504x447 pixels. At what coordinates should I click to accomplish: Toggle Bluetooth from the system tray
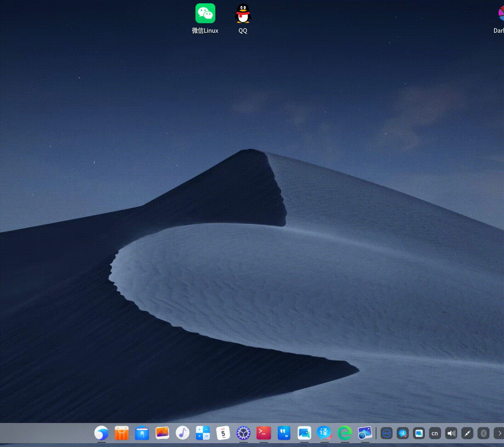pos(483,433)
